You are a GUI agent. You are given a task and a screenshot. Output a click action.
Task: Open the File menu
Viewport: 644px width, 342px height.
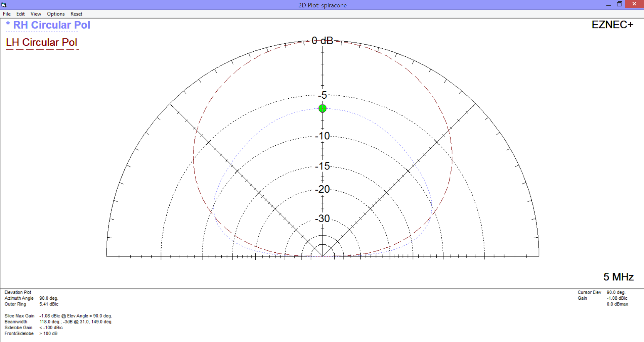[7, 14]
